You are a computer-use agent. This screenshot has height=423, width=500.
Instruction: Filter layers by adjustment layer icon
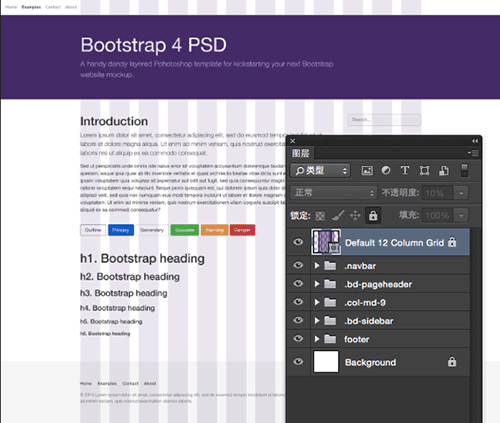click(x=386, y=171)
